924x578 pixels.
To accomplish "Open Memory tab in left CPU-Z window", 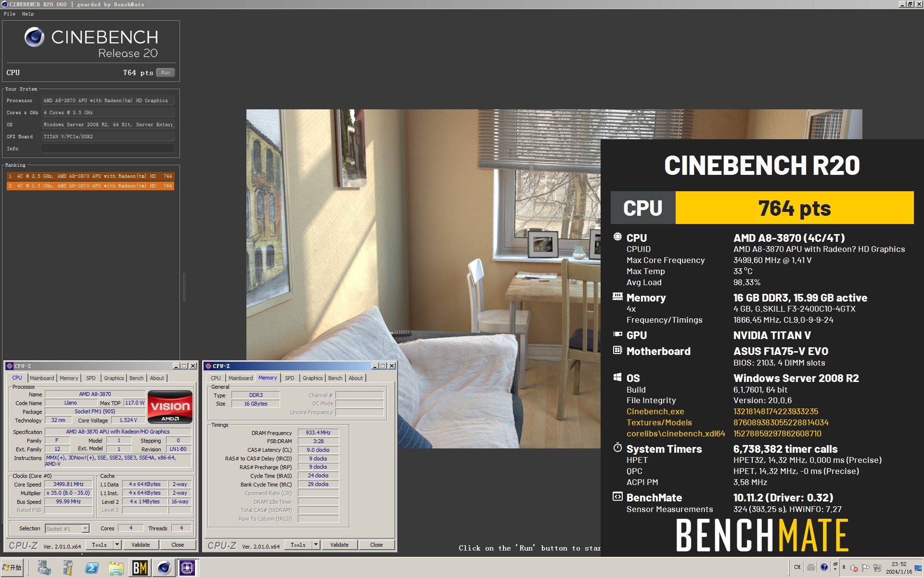I will (69, 378).
